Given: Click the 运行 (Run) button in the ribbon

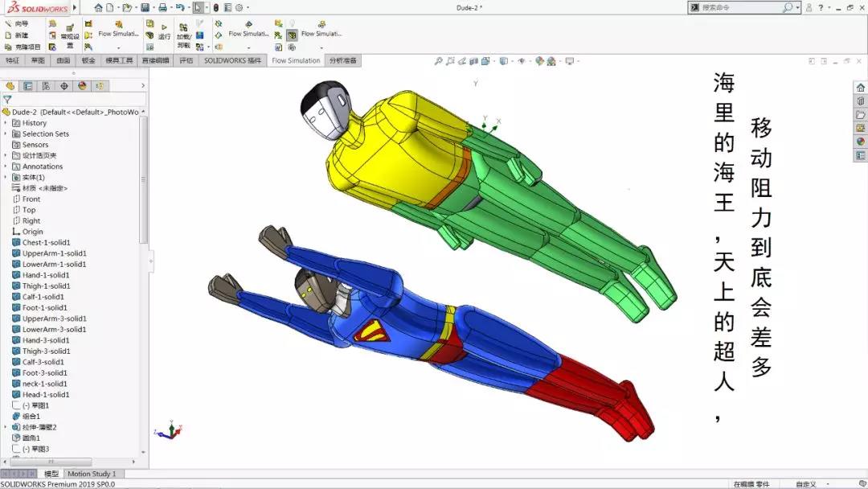Looking at the screenshot, I should pos(164,32).
